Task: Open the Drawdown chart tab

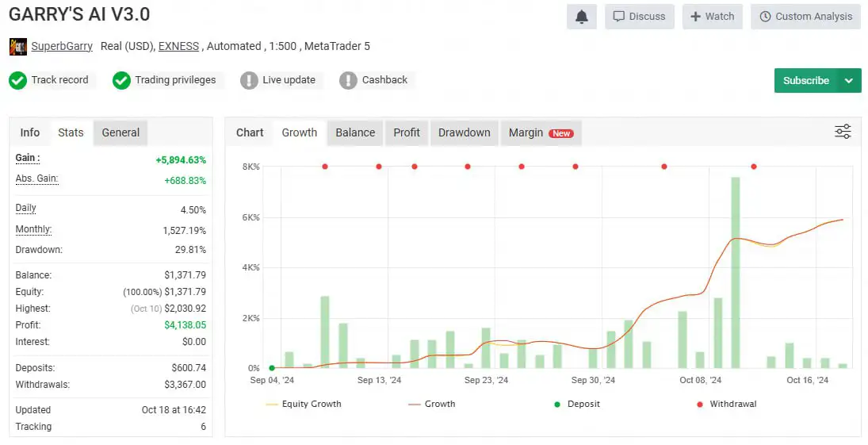Action: click(464, 132)
